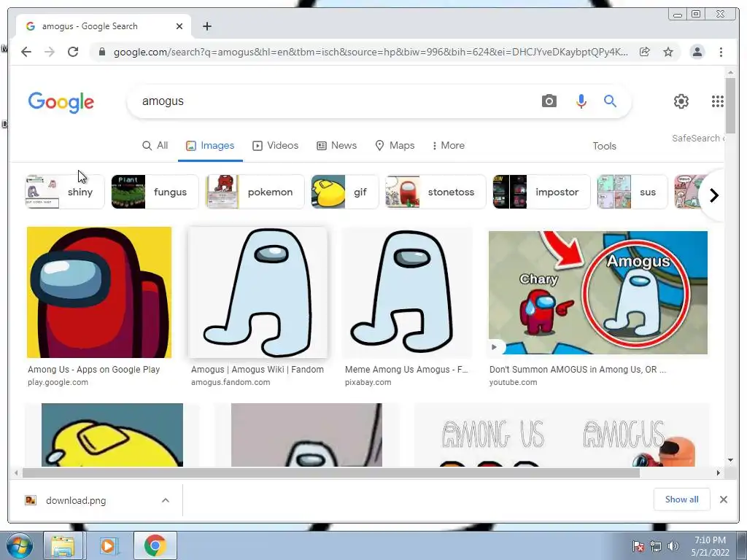This screenshot has height=560, width=747.
Task: Open red Among Us Google Play image
Action: 99,292
